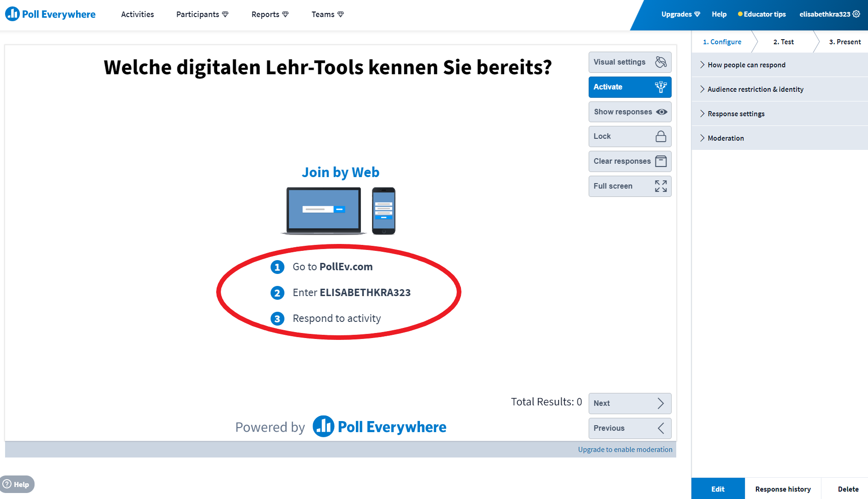Image resolution: width=868 pixels, height=499 pixels.
Task: Go to the Previous activity
Action: pyautogui.click(x=630, y=428)
